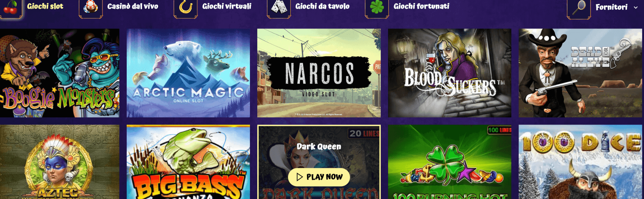Viewport: 644px width, 199px height.
Task: Select the Dead or Alive game
Action: point(580,73)
